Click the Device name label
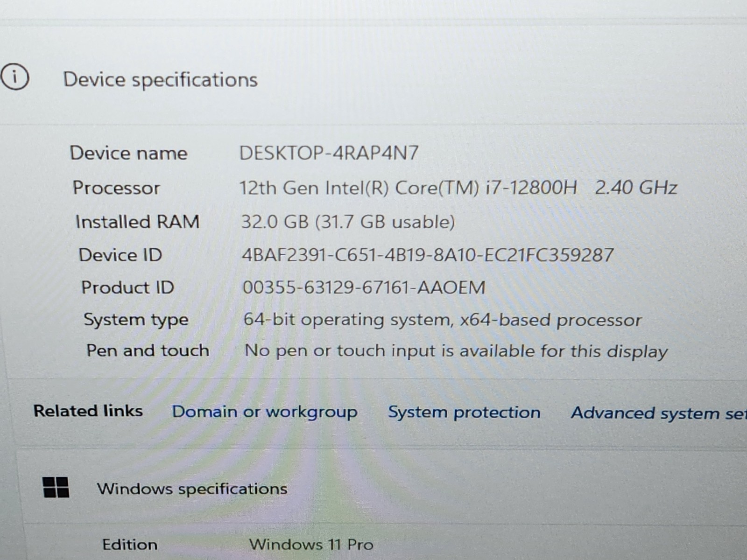747x560 pixels. point(128,153)
